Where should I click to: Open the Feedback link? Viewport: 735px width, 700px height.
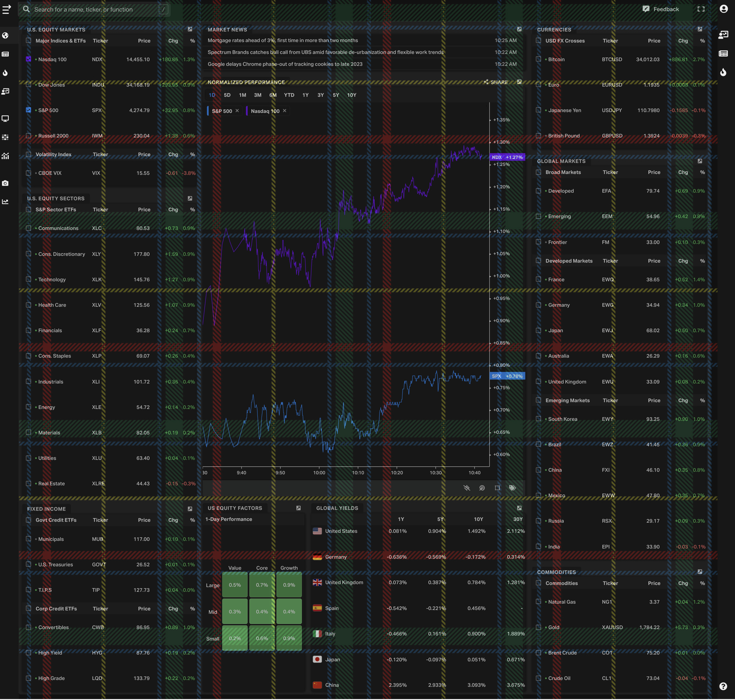coord(661,9)
